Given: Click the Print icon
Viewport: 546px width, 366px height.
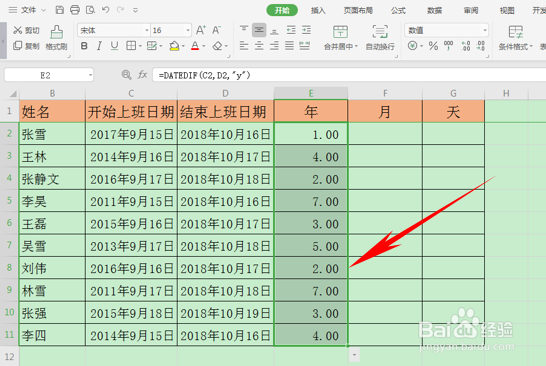Looking at the screenshot, I should (x=75, y=10).
